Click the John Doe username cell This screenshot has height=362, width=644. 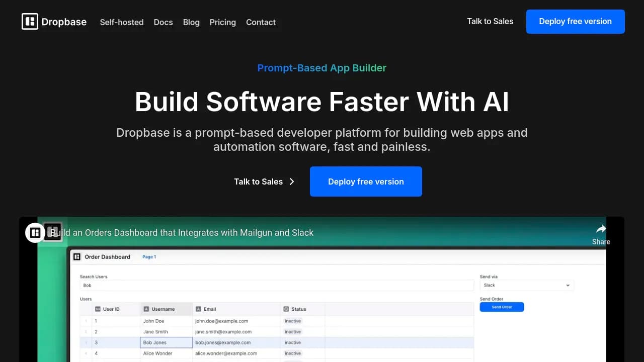166,321
